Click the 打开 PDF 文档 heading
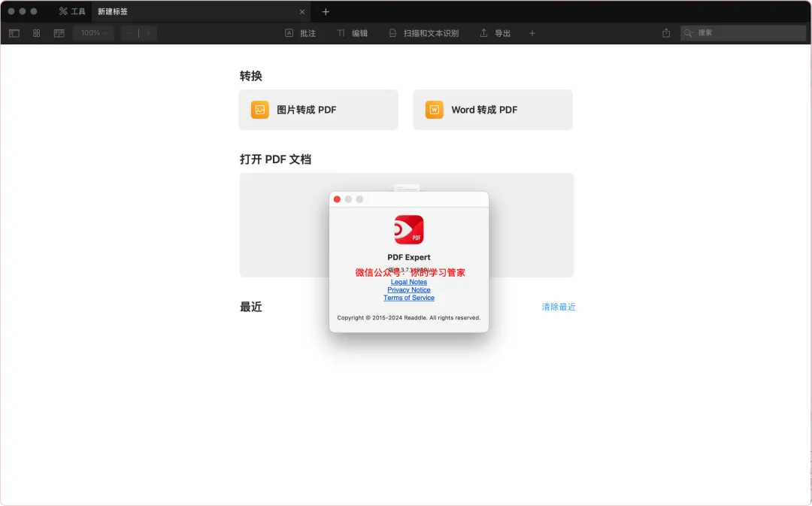This screenshot has width=812, height=506. click(x=275, y=159)
